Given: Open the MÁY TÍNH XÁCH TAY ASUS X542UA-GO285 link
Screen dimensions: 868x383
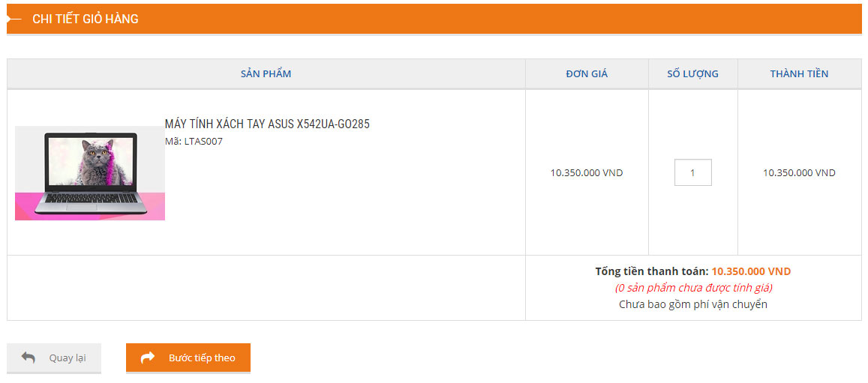Looking at the screenshot, I should (267, 124).
